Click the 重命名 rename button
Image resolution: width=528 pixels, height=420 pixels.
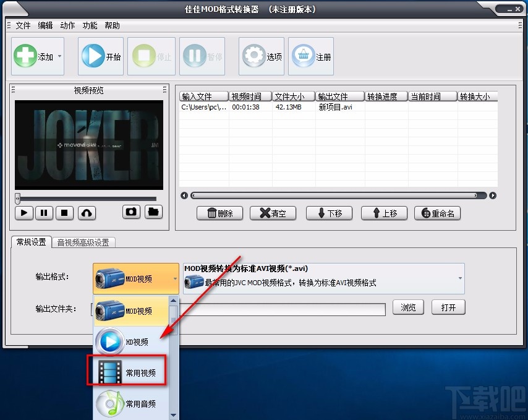coord(437,213)
